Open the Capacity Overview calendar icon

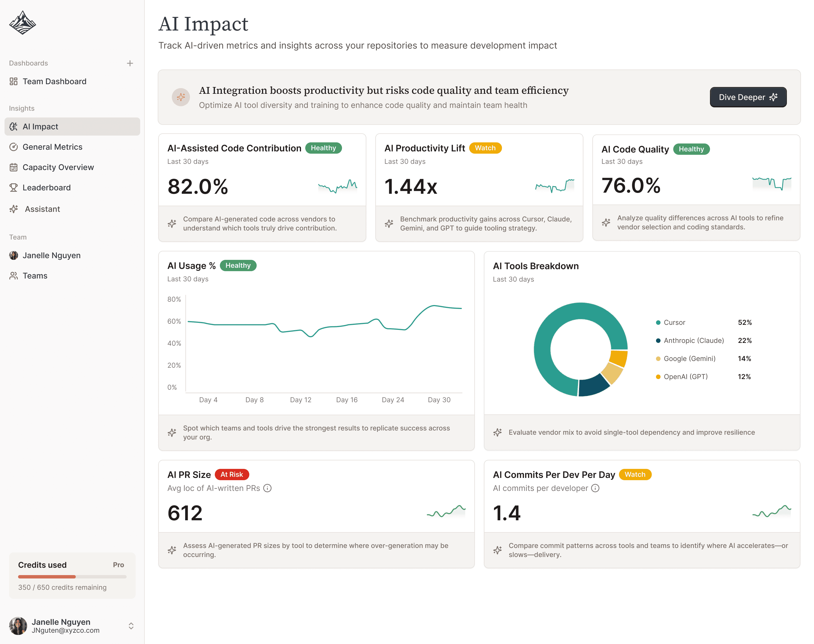coord(14,167)
